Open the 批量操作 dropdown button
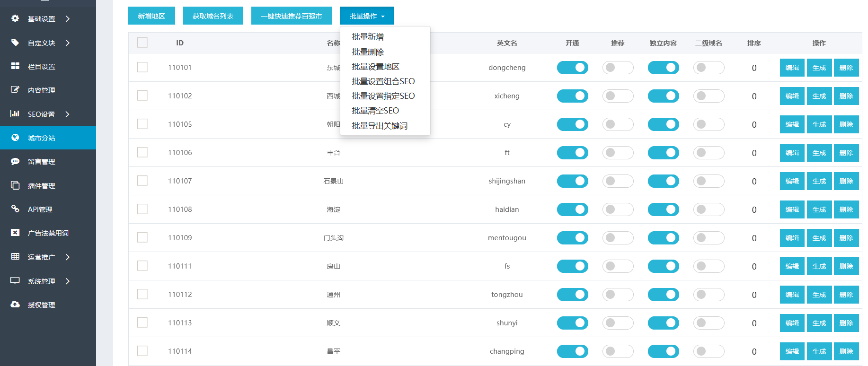Image resolution: width=868 pixels, height=366 pixels. point(367,16)
